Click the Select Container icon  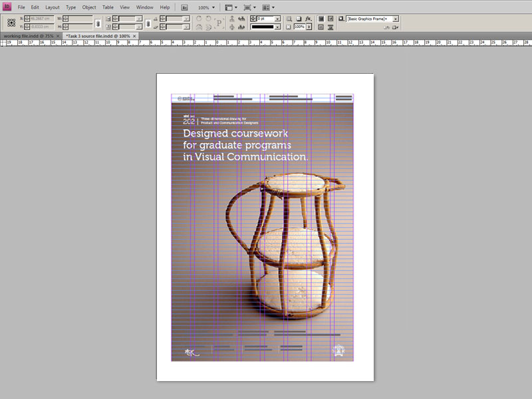point(232,19)
